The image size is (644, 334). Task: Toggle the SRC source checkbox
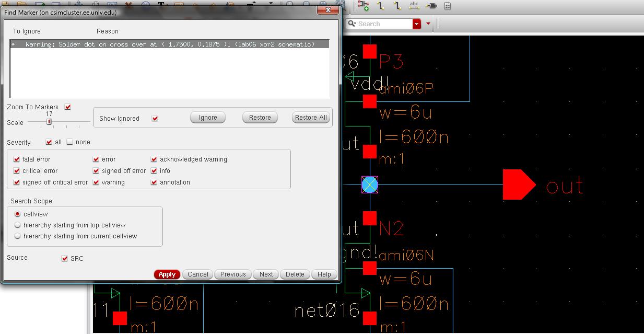(x=65, y=258)
